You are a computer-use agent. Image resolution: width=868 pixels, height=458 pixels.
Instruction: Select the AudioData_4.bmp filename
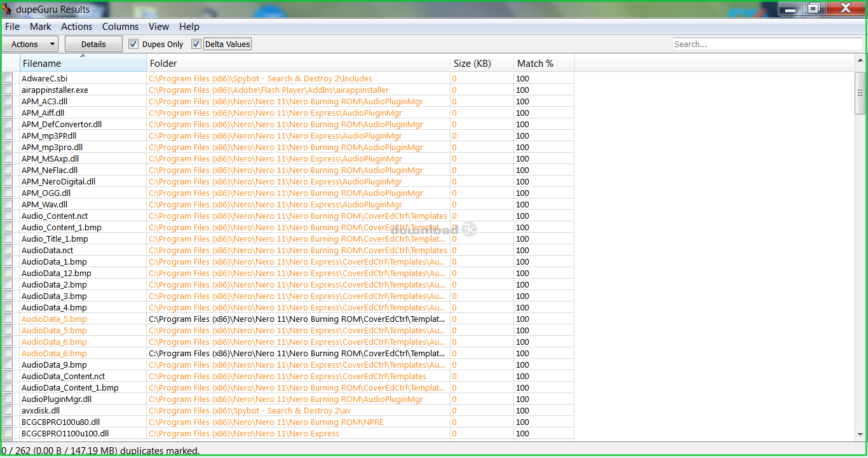tap(54, 307)
